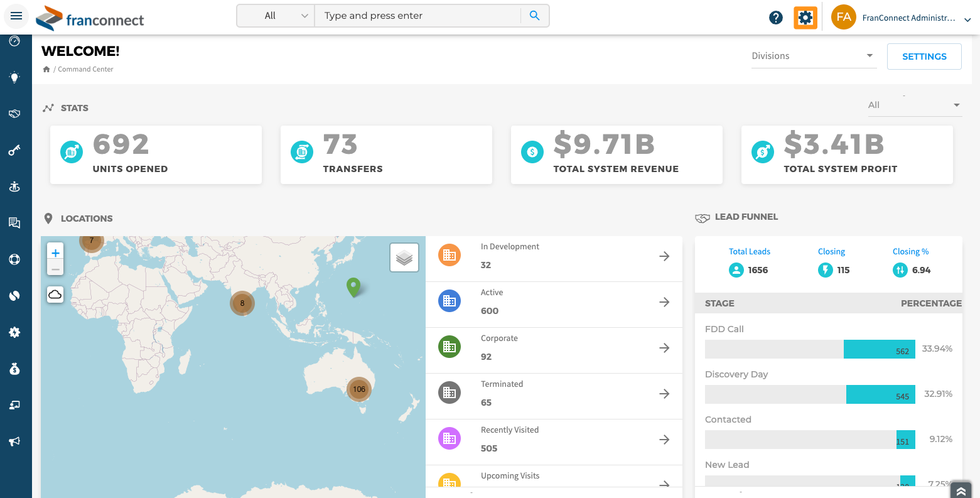Open the split-circle icon in sidebar
The height and width of the screenshot is (498, 980).
click(14, 296)
